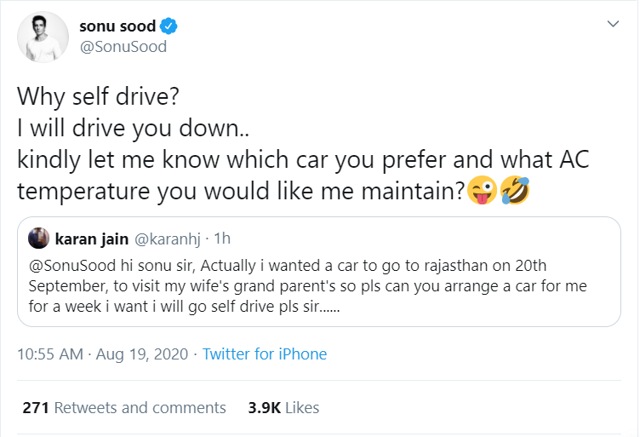Click the @karanhj handle
This screenshot has height=437, width=640.
coord(167,239)
